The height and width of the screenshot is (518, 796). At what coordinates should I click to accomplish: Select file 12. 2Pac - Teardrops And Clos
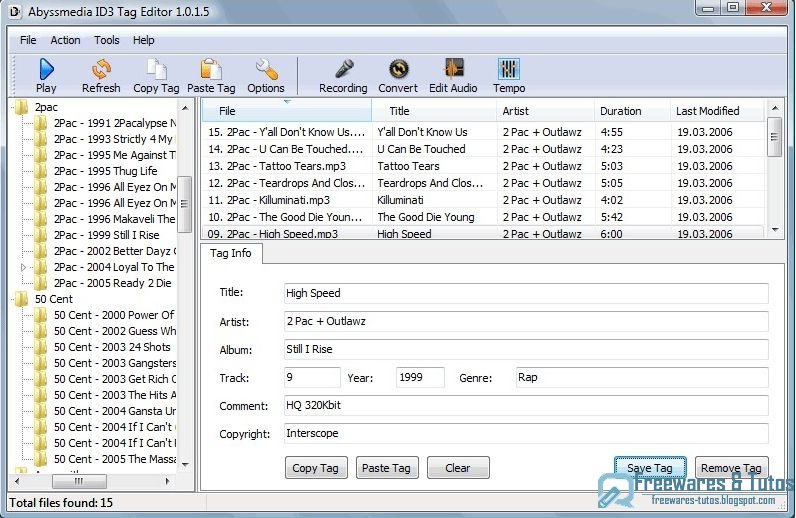483,183
